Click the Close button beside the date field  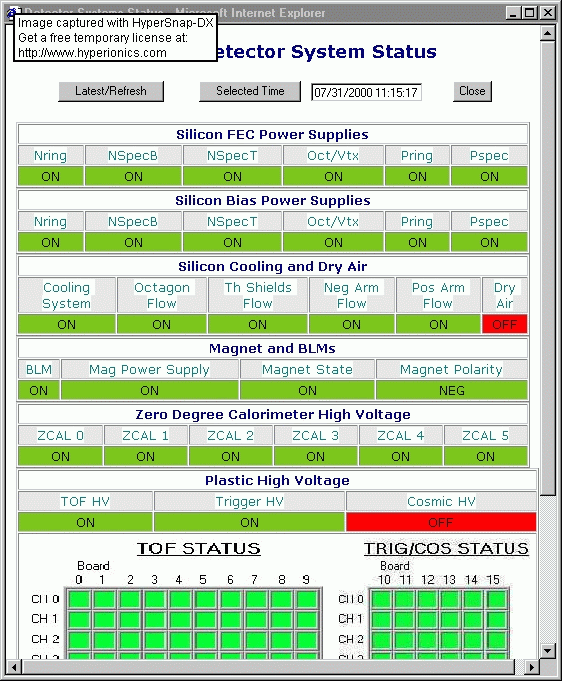472,91
